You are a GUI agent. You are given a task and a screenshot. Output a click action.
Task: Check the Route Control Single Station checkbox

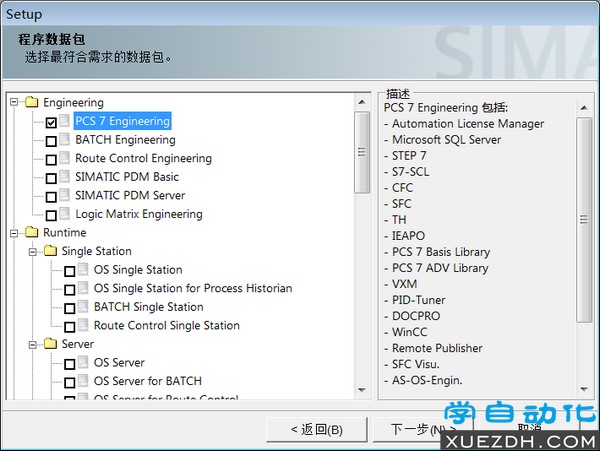(x=70, y=327)
